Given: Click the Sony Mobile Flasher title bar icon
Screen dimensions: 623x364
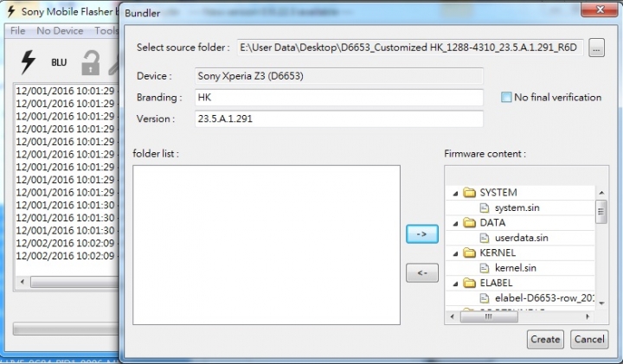Looking at the screenshot, I should pyautogui.click(x=11, y=11).
